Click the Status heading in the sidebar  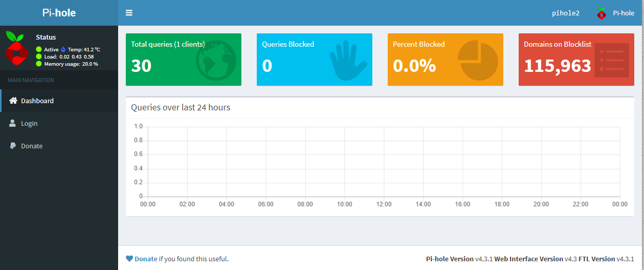(46, 37)
